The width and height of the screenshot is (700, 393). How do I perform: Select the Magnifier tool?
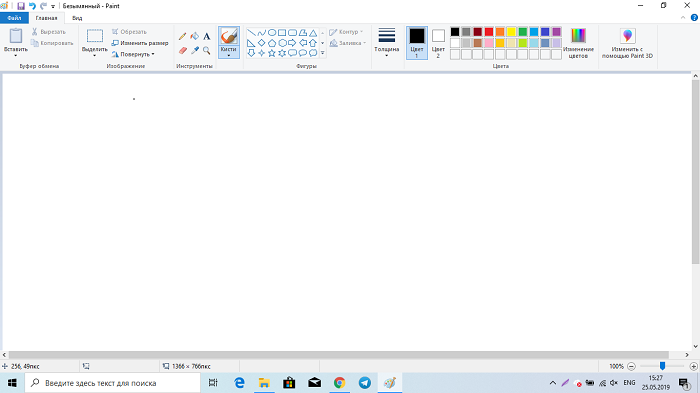point(207,50)
